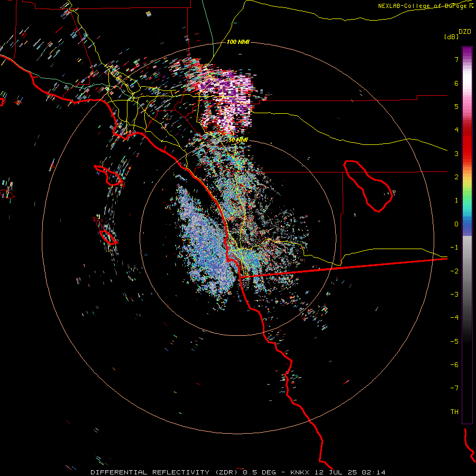The width and height of the screenshot is (476, 476).
Task: Click the -4 tick label on the scale
Action: coord(454,318)
